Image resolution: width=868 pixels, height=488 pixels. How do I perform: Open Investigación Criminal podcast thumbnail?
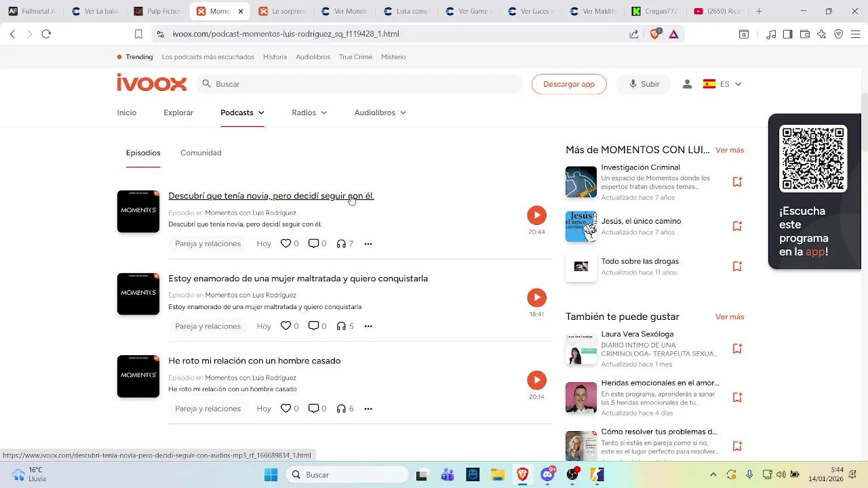(581, 182)
